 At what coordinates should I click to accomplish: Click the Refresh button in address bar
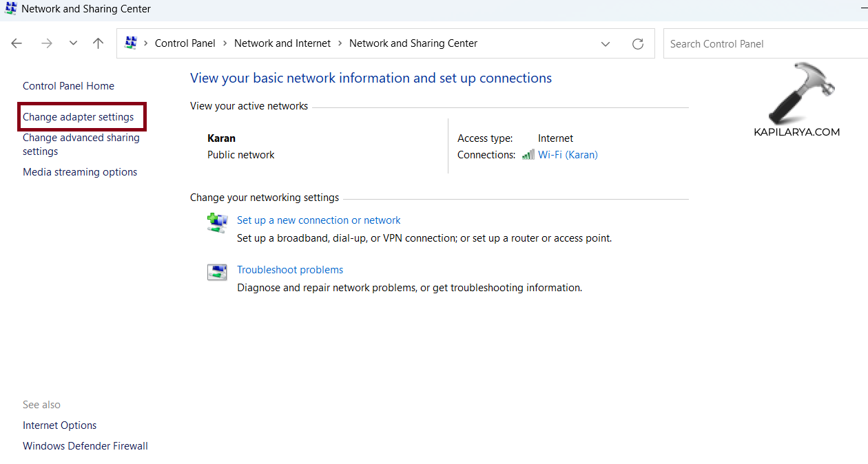[x=638, y=43]
